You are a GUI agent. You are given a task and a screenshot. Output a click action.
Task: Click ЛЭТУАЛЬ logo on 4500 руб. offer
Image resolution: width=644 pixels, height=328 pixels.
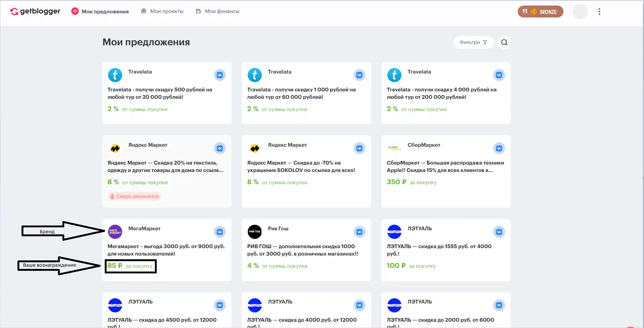point(115,305)
